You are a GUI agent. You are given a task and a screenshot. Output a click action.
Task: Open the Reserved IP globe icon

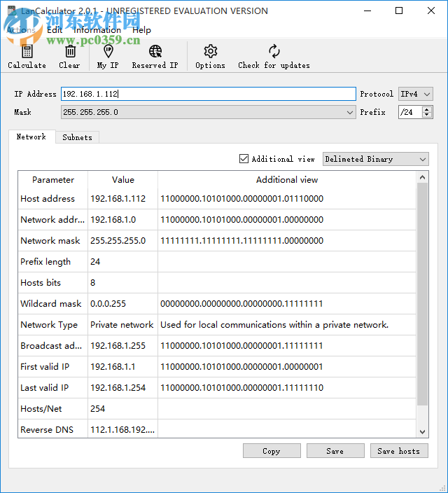point(155,51)
